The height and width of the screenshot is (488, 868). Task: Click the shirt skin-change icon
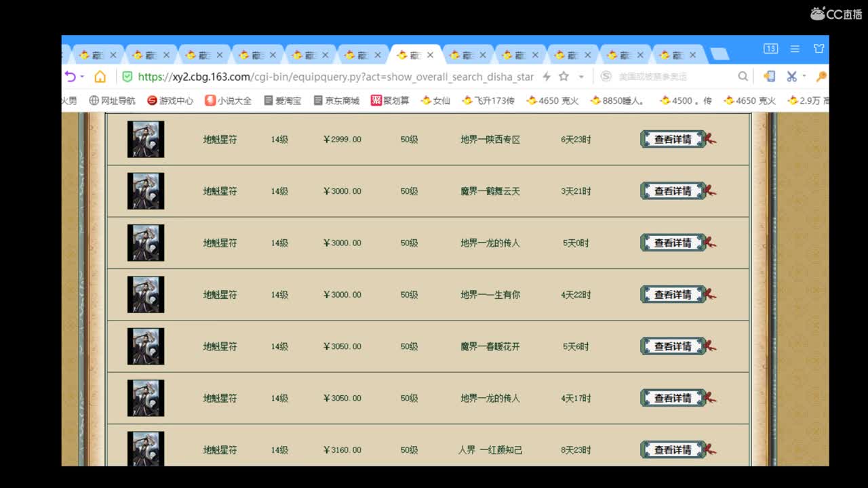pos(818,49)
